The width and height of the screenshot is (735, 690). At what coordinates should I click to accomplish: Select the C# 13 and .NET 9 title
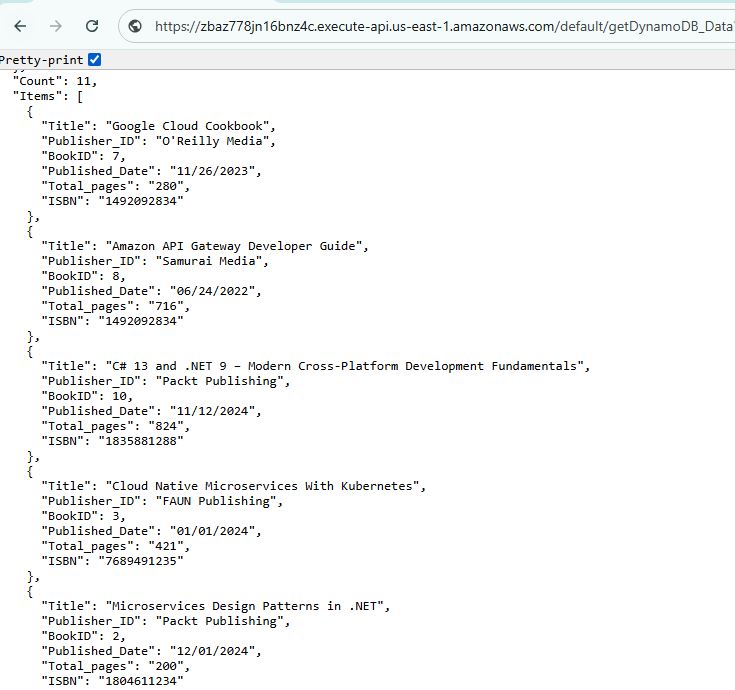pos(345,366)
